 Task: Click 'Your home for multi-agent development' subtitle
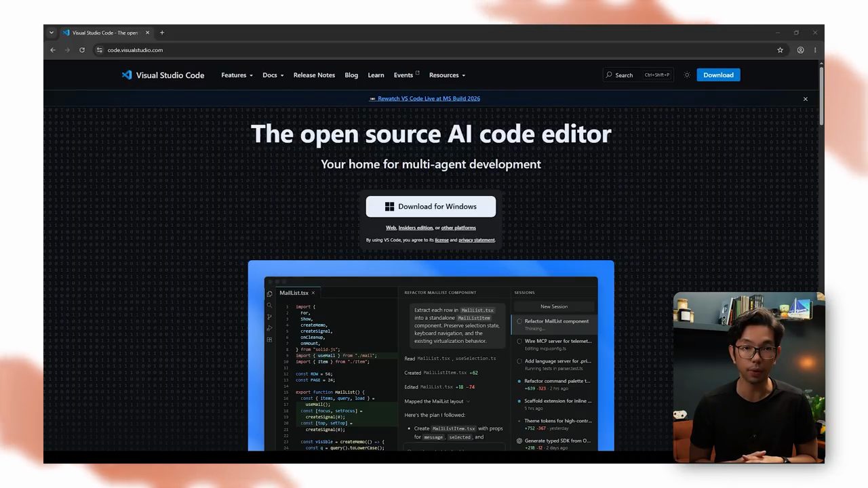tap(431, 164)
